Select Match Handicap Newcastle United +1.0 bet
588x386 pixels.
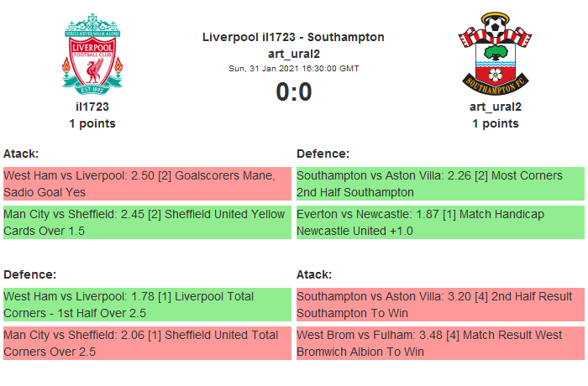440,222
